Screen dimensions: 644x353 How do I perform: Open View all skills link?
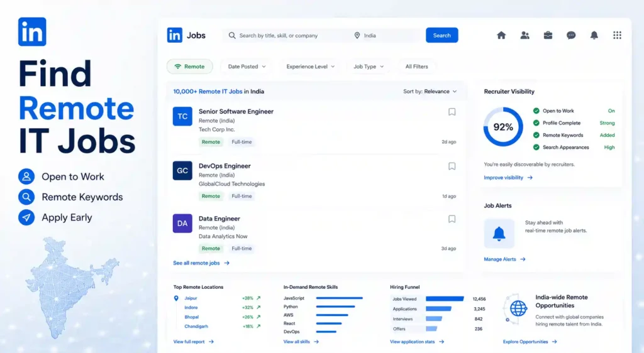click(x=301, y=342)
